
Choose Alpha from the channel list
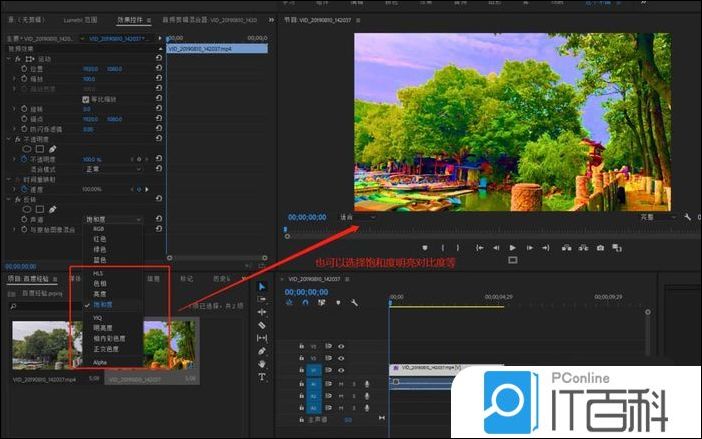coord(99,362)
